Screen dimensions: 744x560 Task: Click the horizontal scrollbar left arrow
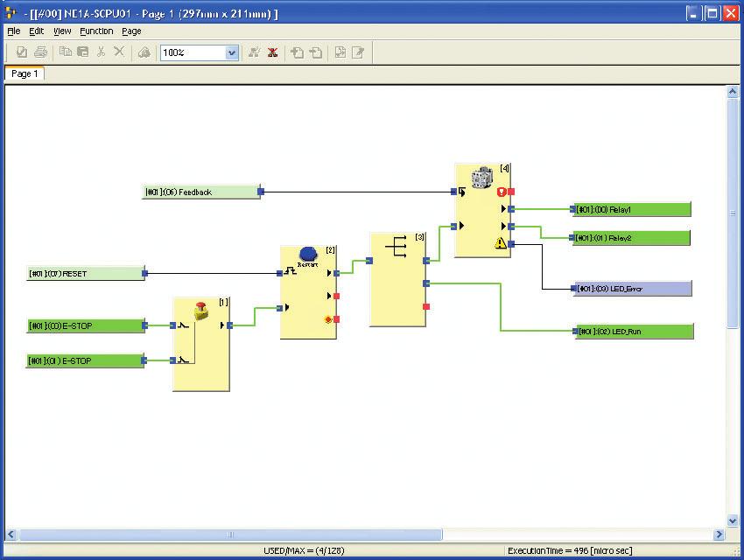[x=11, y=535]
